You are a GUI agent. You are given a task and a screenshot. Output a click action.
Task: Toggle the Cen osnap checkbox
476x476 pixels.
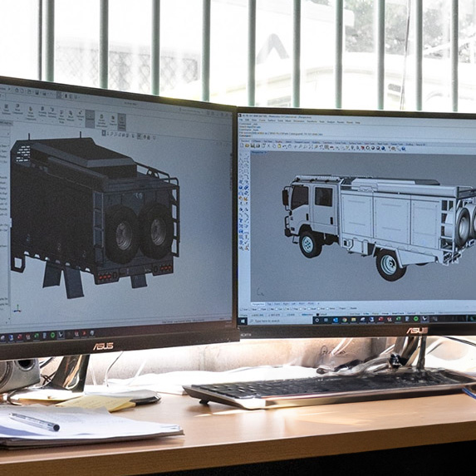point(277,309)
